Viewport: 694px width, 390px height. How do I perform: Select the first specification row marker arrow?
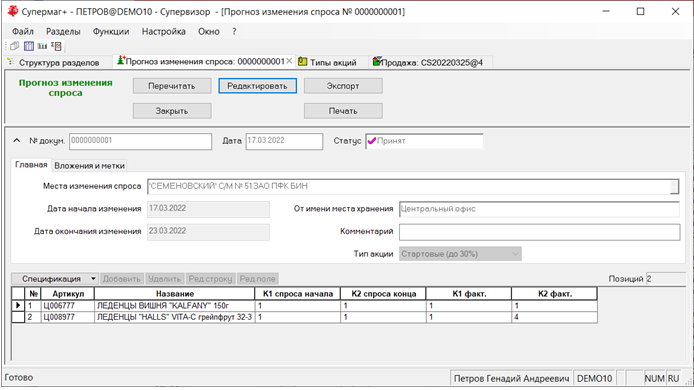[18, 305]
